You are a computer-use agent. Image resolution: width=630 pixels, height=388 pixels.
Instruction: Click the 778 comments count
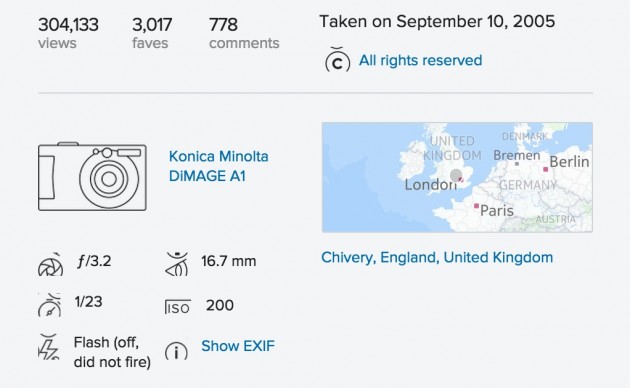click(x=223, y=25)
